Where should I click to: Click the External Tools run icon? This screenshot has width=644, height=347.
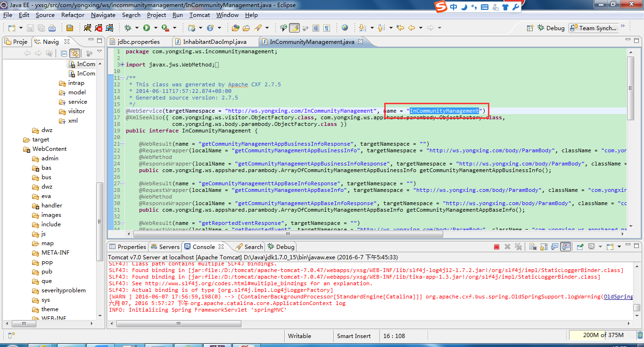[165, 28]
